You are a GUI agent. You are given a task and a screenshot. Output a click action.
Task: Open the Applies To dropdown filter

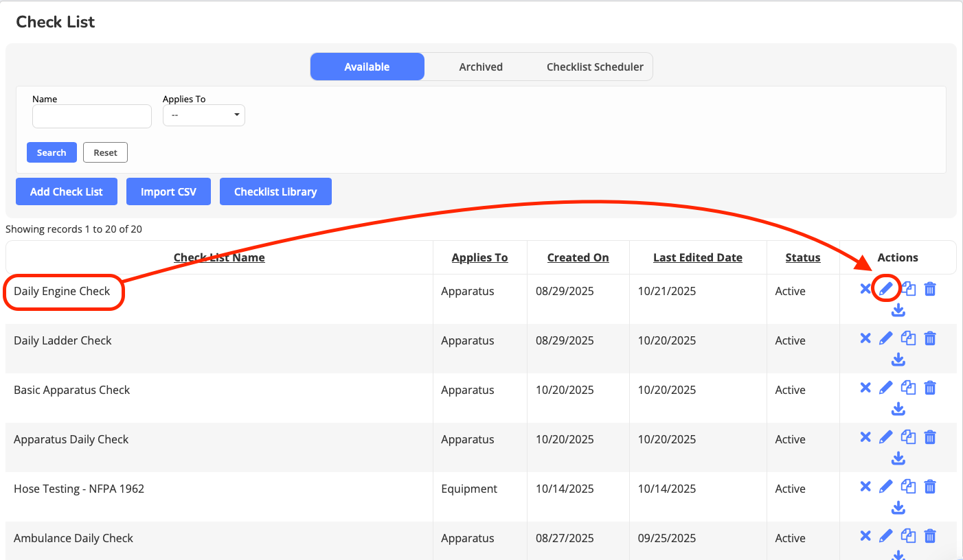point(203,115)
